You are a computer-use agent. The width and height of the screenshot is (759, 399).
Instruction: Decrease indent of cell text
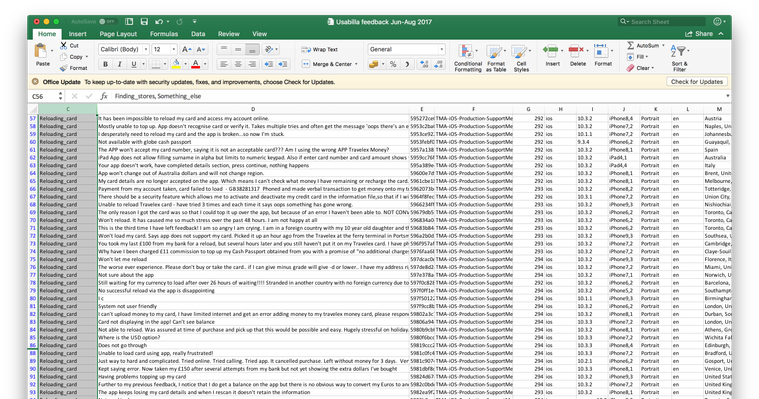(x=269, y=64)
